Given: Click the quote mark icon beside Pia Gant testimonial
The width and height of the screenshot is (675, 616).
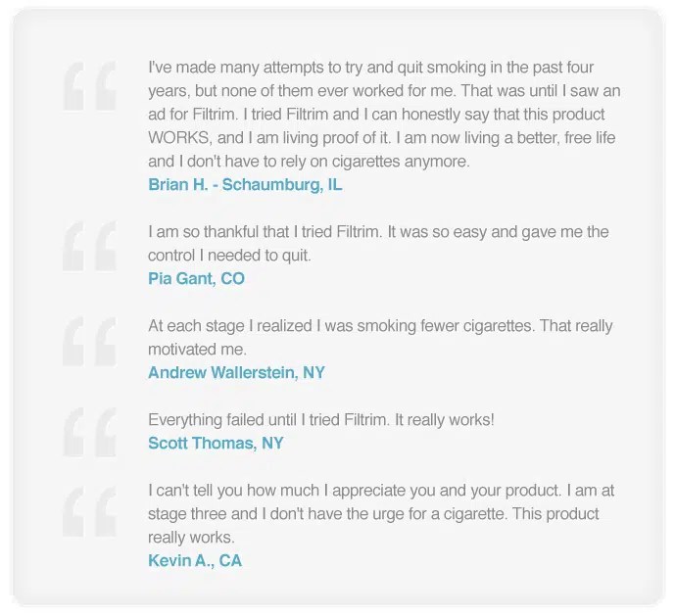Looking at the screenshot, I should point(90,246).
